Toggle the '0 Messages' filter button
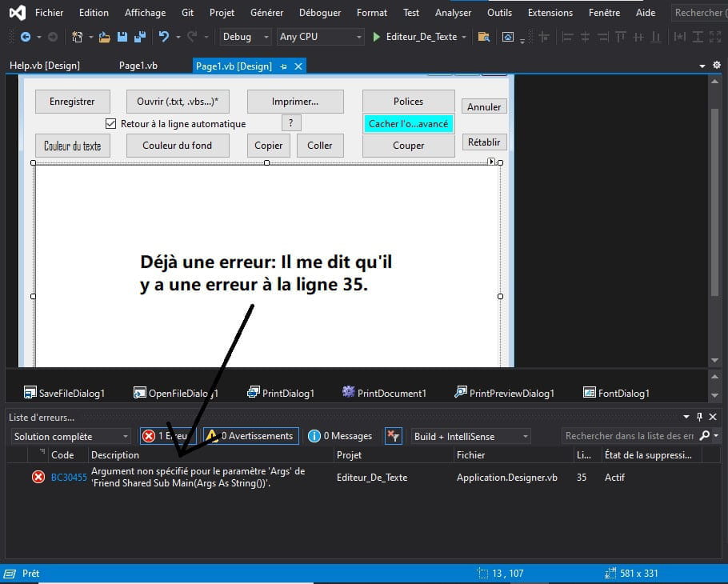 [340, 436]
